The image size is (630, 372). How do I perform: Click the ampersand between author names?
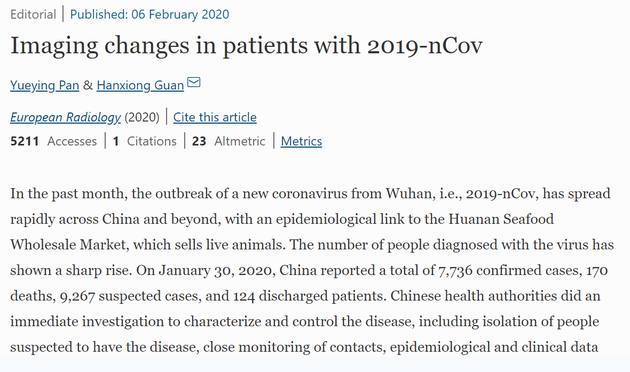click(x=88, y=85)
